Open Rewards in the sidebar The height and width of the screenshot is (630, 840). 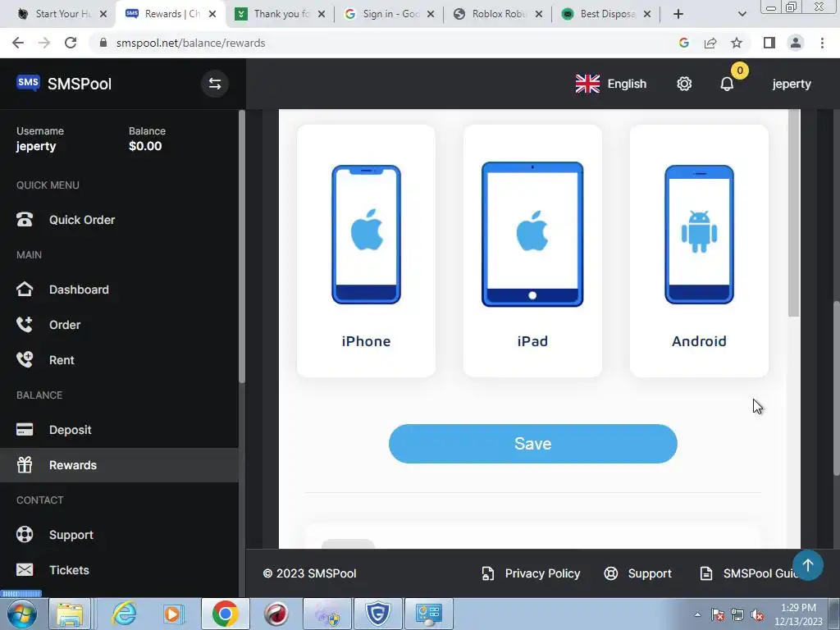point(119,465)
